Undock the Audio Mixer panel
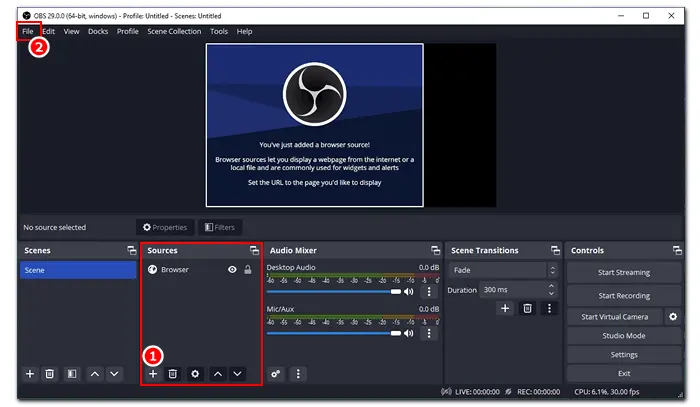The height and width of the screenshot is (407, 700). 435,251
